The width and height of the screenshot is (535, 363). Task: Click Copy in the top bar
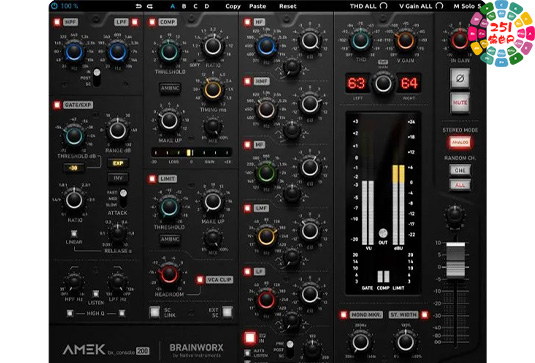pyautogui.click(x=233, y=6)
